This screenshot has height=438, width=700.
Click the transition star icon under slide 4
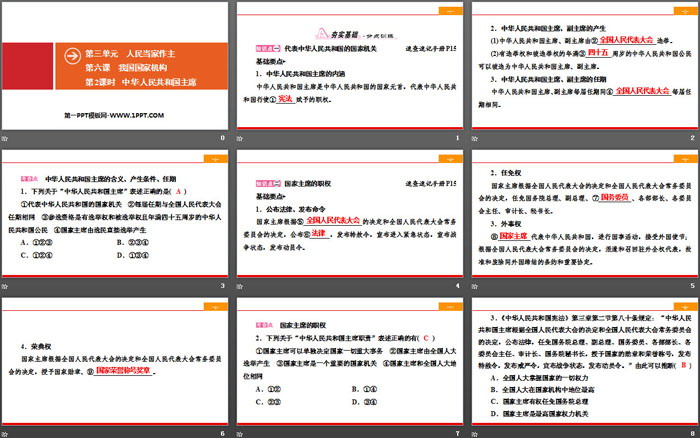coord(244,286)
